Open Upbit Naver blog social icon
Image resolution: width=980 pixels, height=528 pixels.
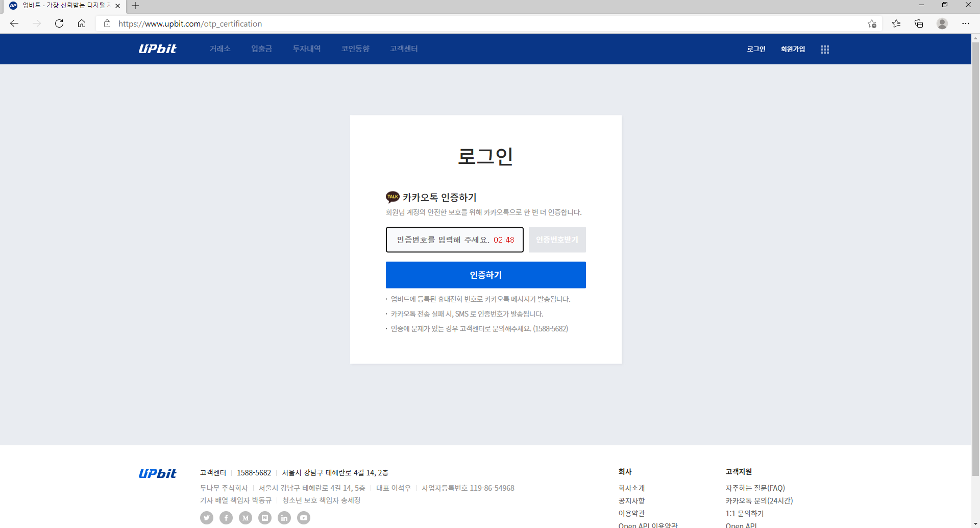pyautogui.click(x=265, y=518)
